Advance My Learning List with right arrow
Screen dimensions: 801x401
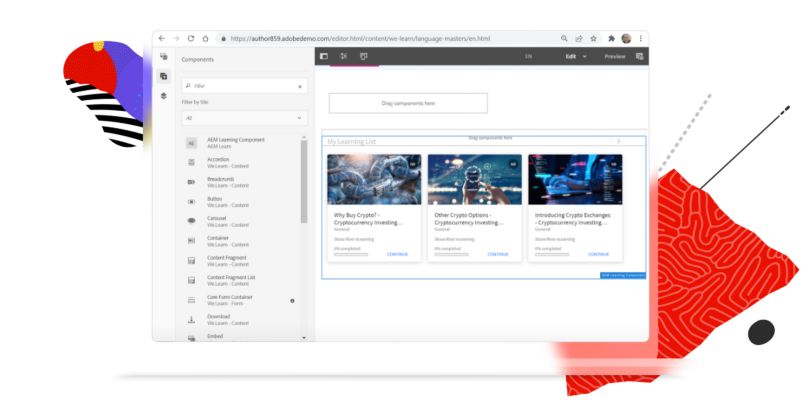pyautogui.click(x=618, y=141)
